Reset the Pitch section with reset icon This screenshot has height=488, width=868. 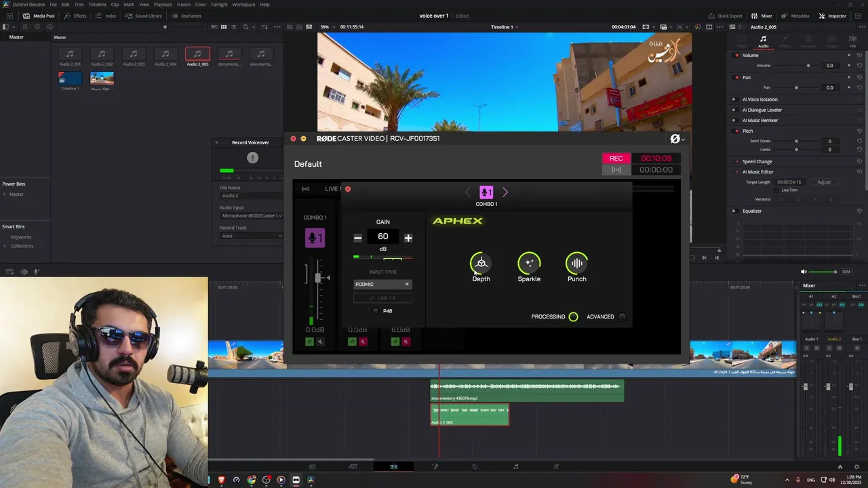[859, 131]
